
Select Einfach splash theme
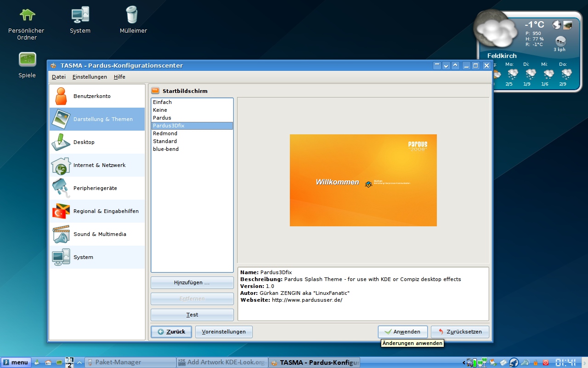click(x=192, y=102)
